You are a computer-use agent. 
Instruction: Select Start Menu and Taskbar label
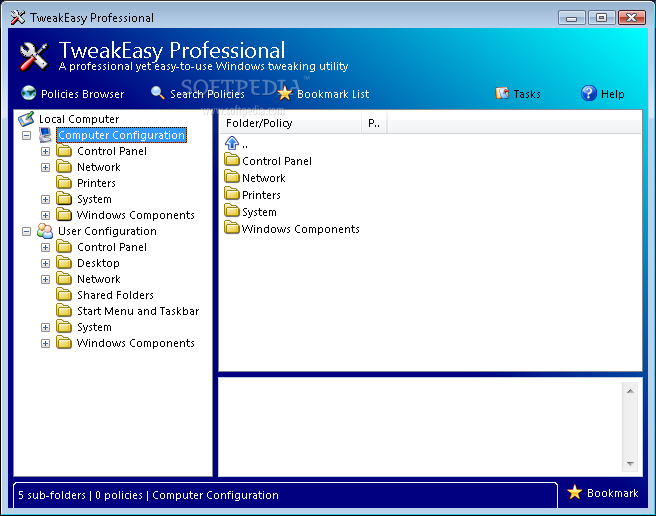(138, 311)
